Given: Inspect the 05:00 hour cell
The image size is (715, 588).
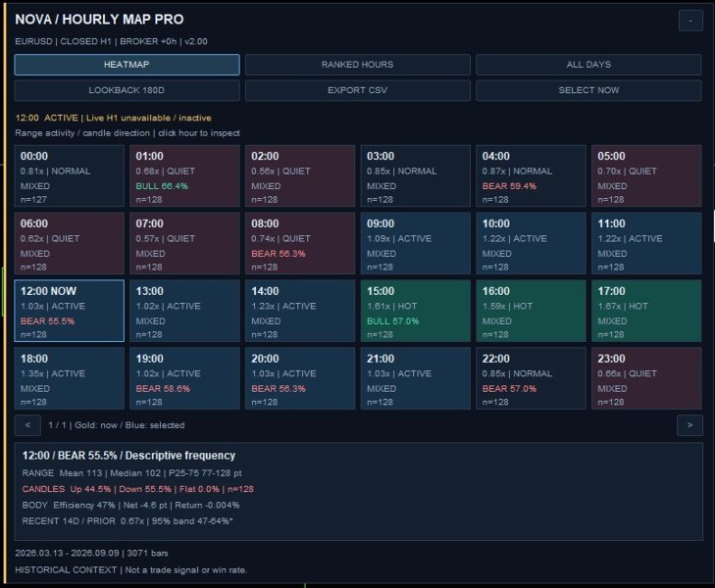Looking at the screenshot, I should (x=646, y=176).
